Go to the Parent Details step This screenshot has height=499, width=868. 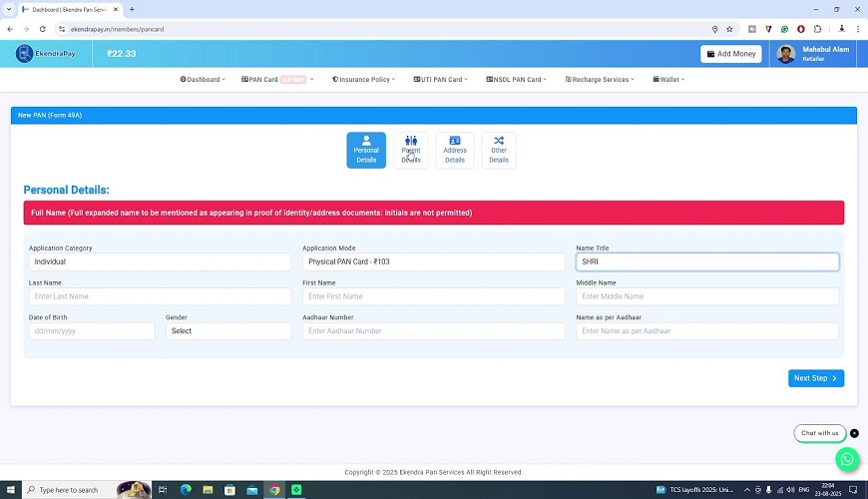(x=411, y=150)
